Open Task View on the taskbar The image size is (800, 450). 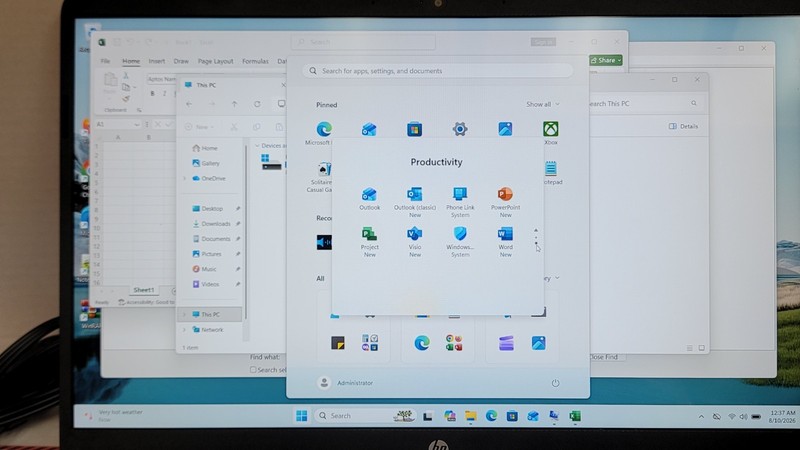[x=428, y=416]
